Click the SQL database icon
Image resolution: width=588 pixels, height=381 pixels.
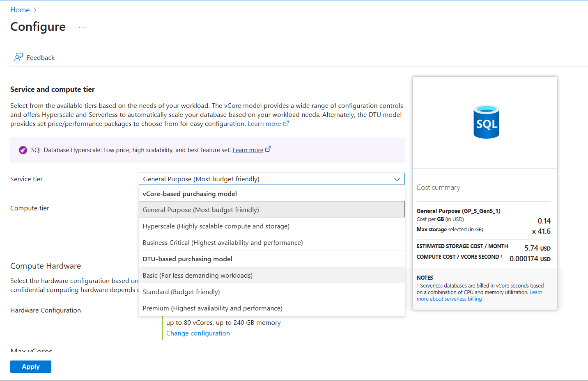[x=486, y=122]
